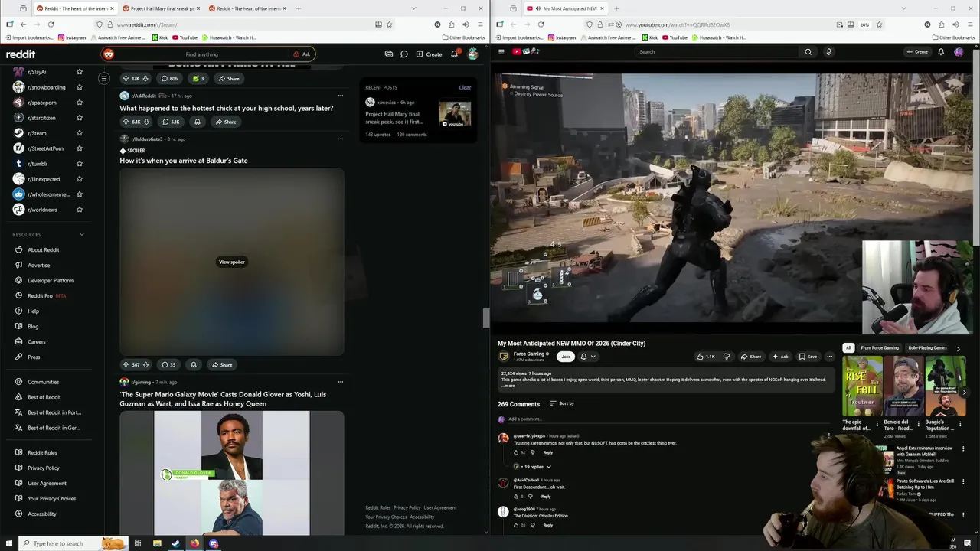Activate YouTube voice search microphone
This screenshot has height=551, width=980.
pyautogui.click(x=828, y=52)
